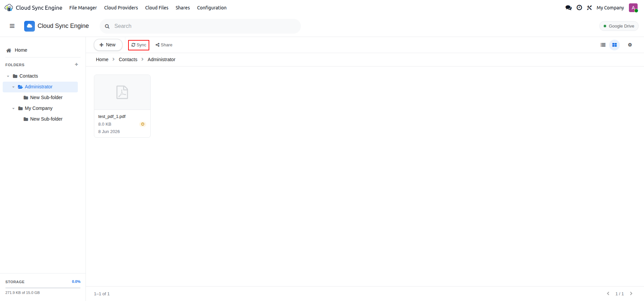Open the settings gear icon
Viewport: 644px width, 301px height.
pyautogui.click(x=630, y=45)
